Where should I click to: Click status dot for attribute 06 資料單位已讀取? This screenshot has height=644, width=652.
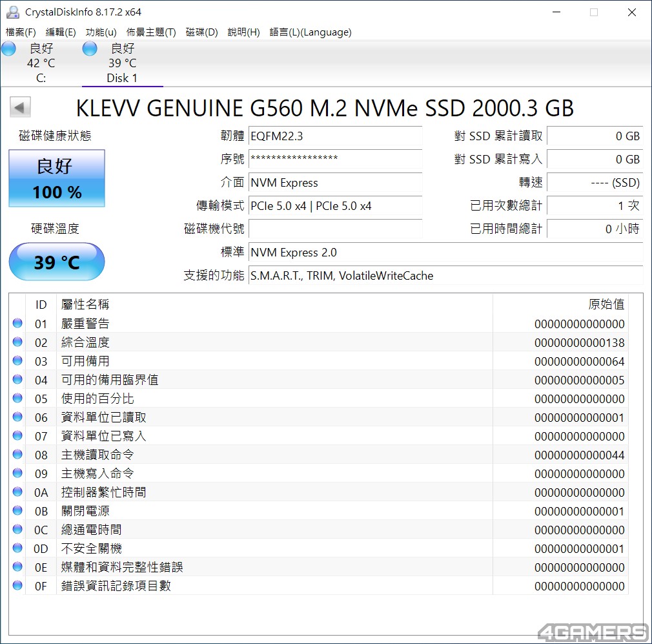pos(17,417)
